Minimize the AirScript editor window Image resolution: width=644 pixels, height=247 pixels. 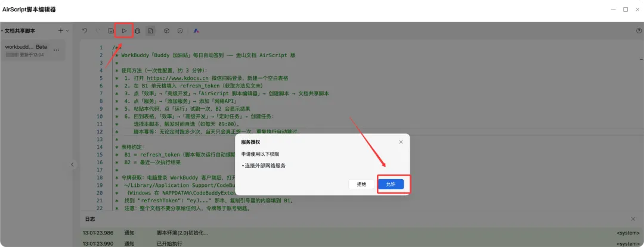(x=613, y=10)
